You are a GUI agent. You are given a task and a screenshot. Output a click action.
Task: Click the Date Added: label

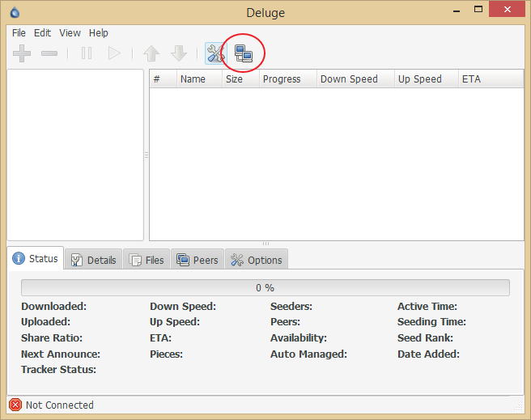428,354
